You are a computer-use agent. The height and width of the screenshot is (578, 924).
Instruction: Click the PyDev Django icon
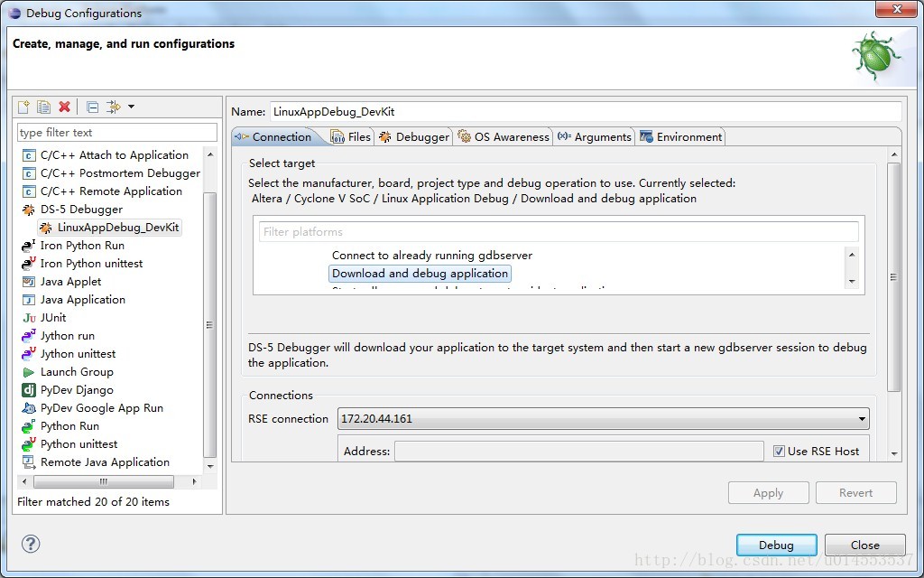tap(28, 390)
